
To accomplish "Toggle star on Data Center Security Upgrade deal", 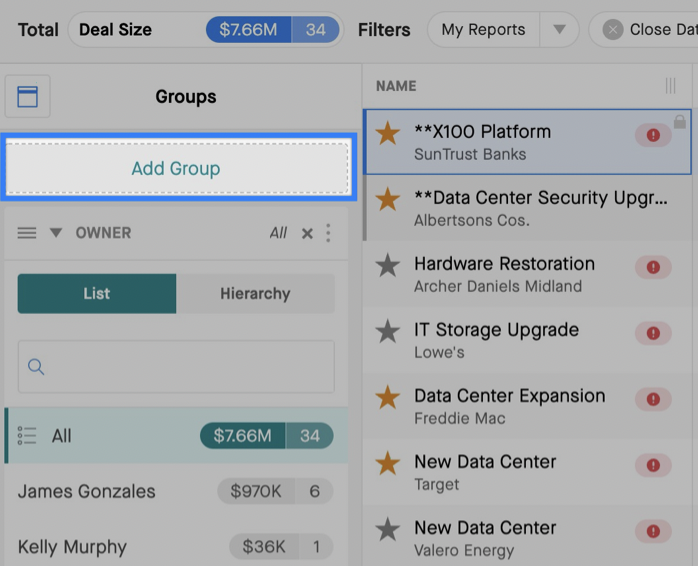I will point(388,199).
